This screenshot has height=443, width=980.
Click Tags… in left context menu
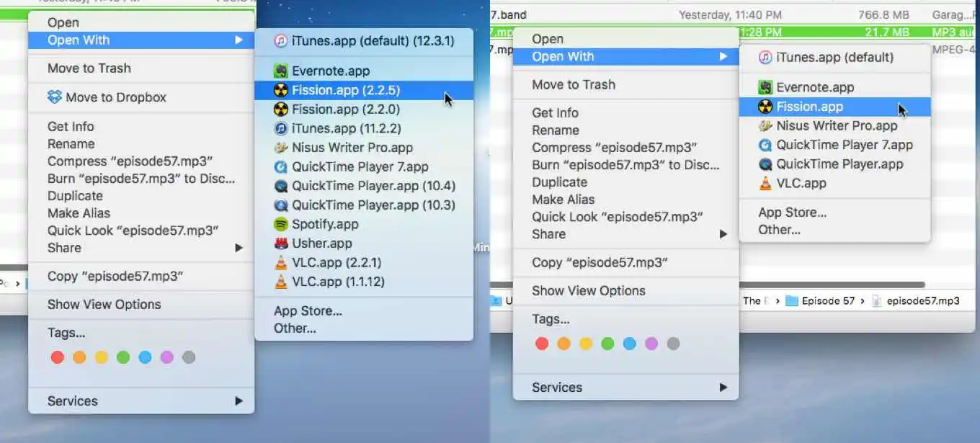pos(66,334)
